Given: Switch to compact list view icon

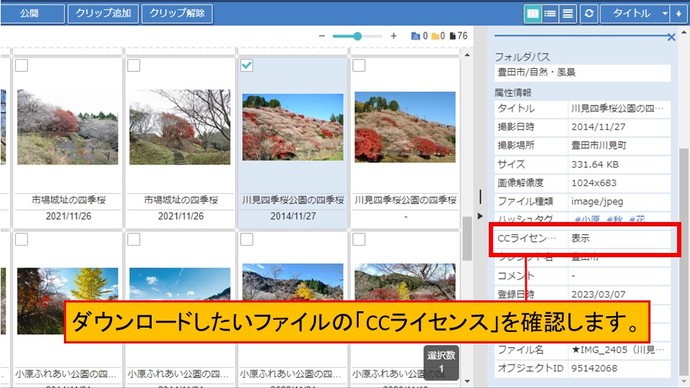Looking at the screenshot, I should click(568, 14).
